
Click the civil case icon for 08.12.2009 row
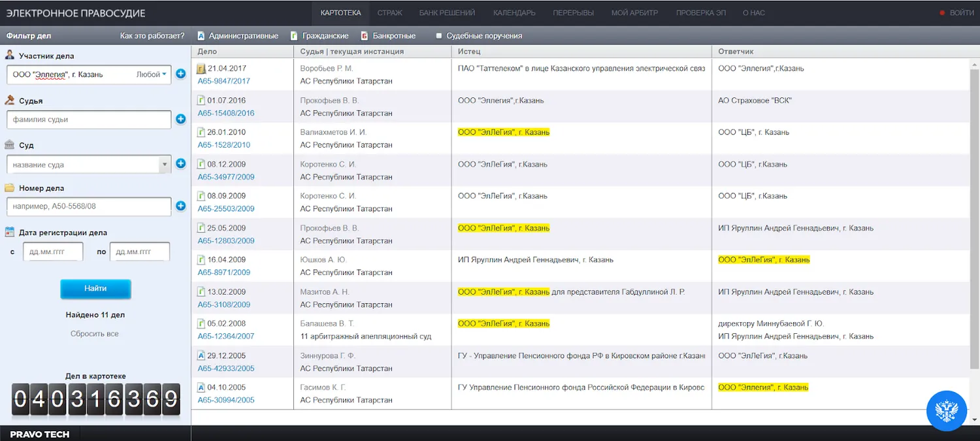tap(201, 165)
